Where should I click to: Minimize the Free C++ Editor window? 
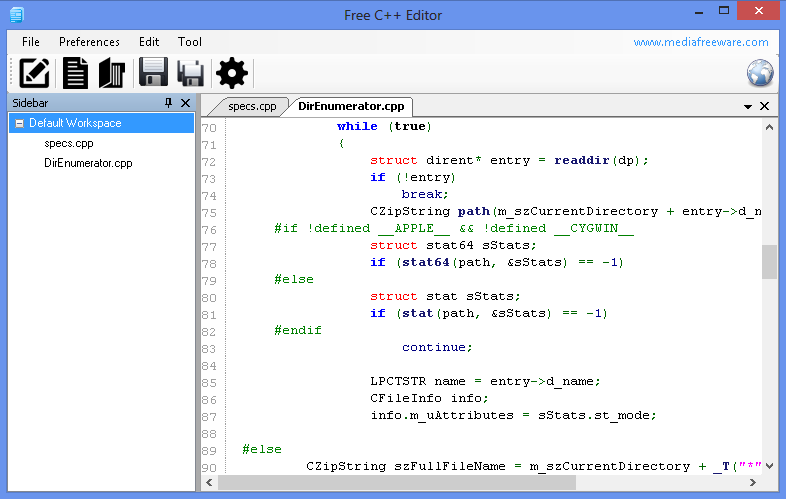(x=699, y=11)
